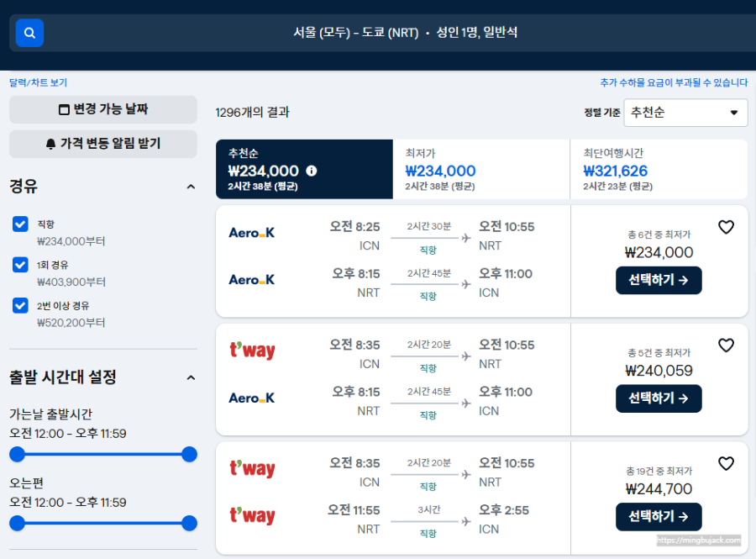756x559 pixels.
Task: Save the ₩234,000 Aero K flight with heart
Action: click(x=726, y=227)
